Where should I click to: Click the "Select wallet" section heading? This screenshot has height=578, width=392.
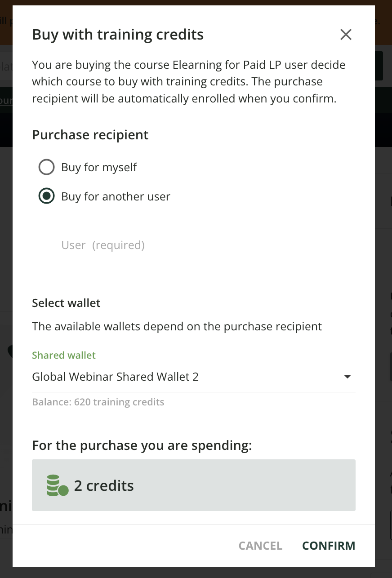66,303
